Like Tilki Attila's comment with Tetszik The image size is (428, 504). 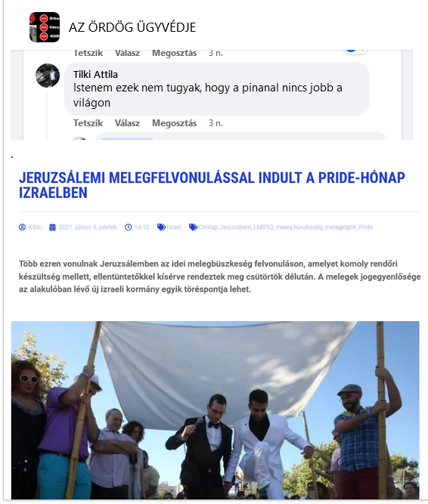click(88, 122)
